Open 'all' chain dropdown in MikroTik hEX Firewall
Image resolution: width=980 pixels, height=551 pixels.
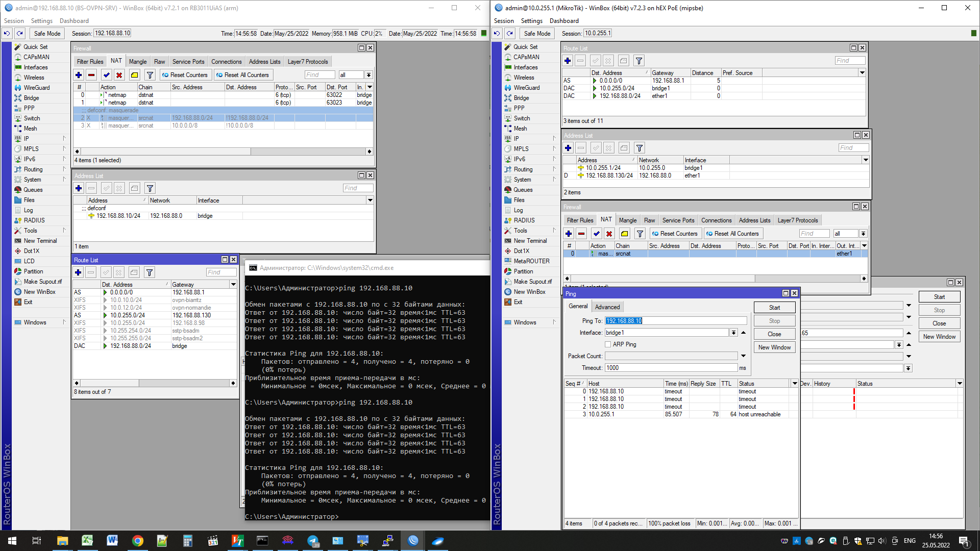[863, 234]
